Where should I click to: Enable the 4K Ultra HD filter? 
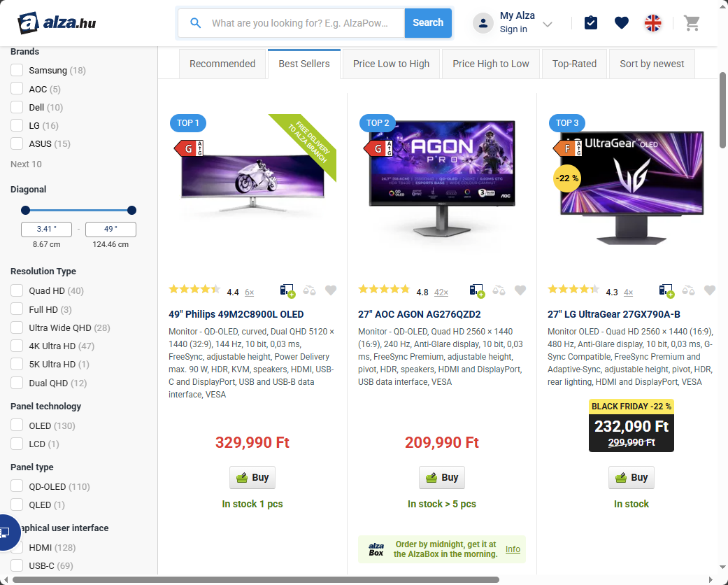(x=17, y=346)
